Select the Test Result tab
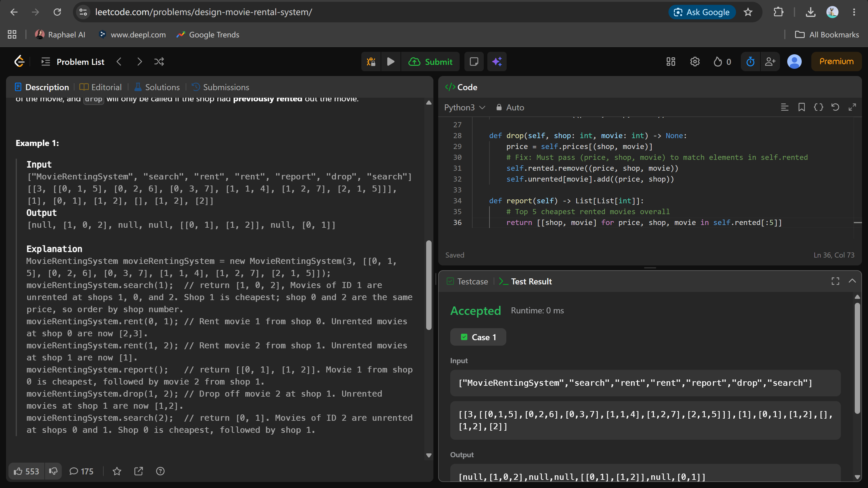 tap(525, 282)
